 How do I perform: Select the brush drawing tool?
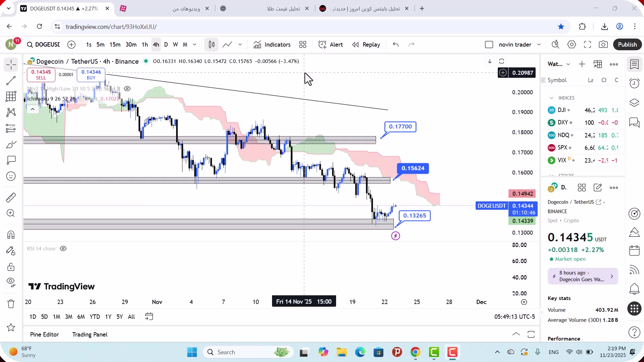(x=11, y=144)
